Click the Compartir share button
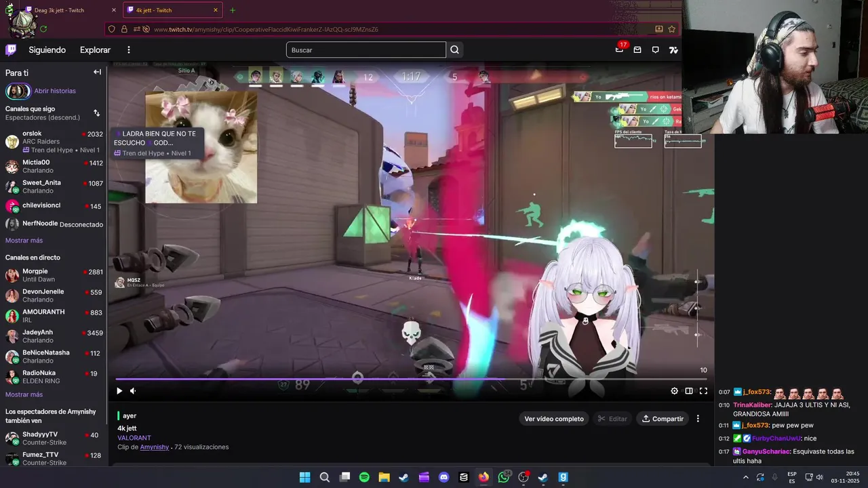The image size is (868, 488). pos(663,419)
